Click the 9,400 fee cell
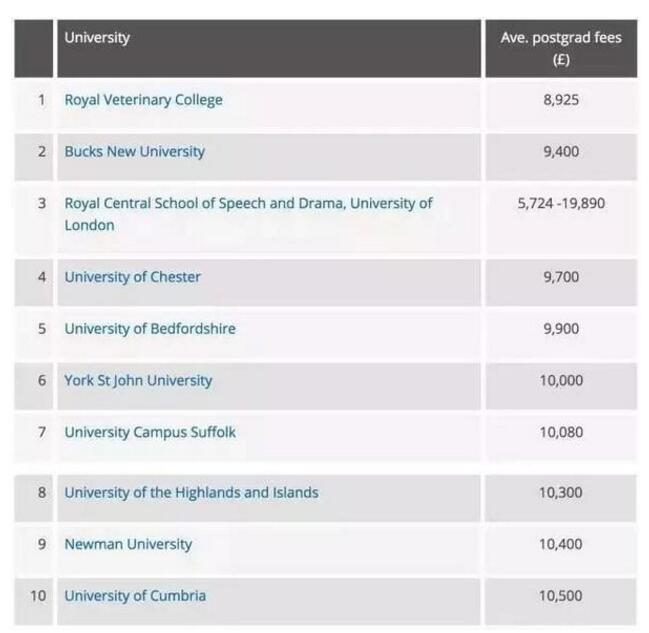The height and width of the screenshot is (633, 649). tap(560, 152)
